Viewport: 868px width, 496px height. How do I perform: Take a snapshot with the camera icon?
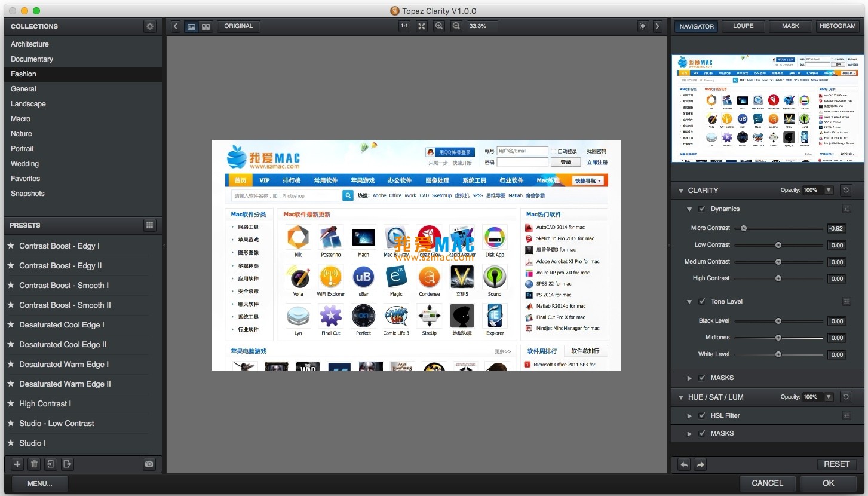coord(149,464)
